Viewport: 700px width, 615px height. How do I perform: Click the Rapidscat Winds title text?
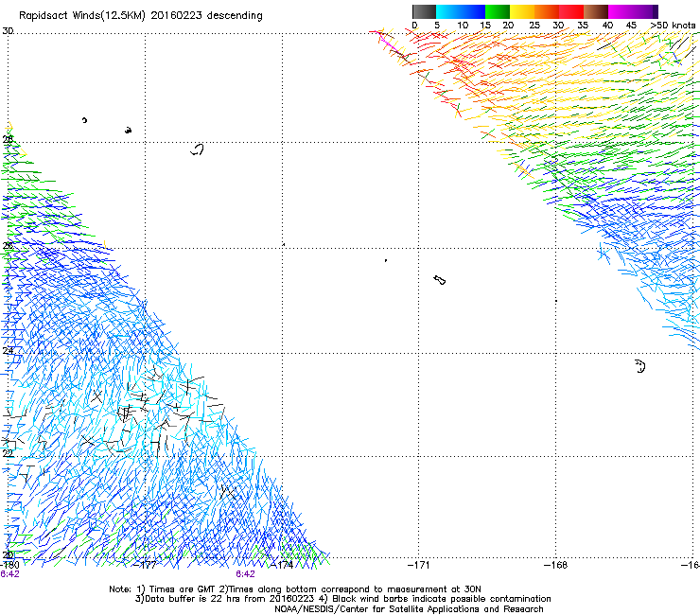point(141,15)
